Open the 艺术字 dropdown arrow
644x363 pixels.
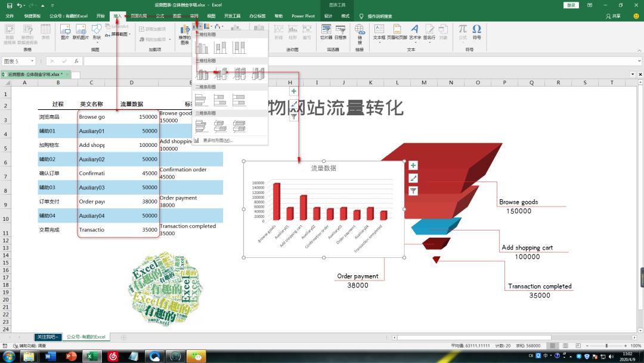[x=416, y=44]
